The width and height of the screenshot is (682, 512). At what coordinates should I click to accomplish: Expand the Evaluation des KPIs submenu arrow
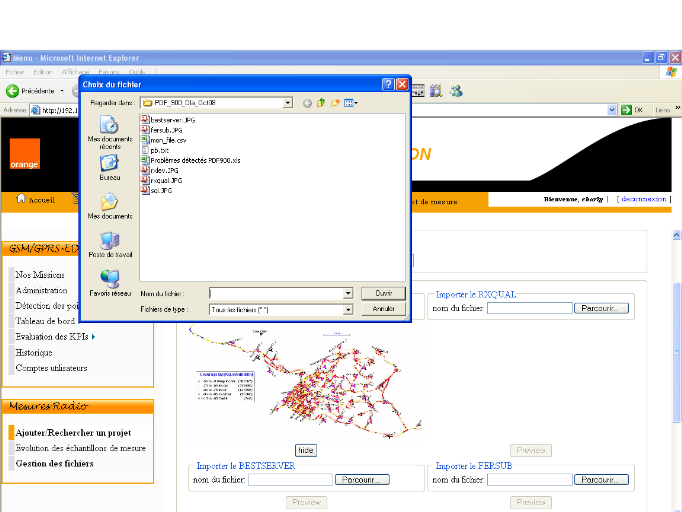tap(94, 337)
